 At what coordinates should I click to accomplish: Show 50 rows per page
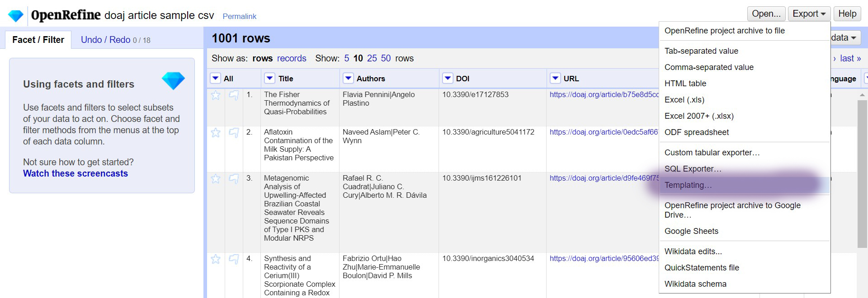pos(386,58)
